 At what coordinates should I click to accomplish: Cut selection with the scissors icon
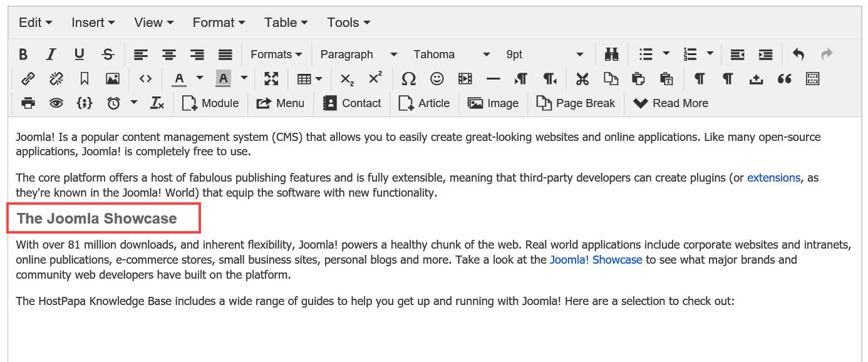point(582,79)
